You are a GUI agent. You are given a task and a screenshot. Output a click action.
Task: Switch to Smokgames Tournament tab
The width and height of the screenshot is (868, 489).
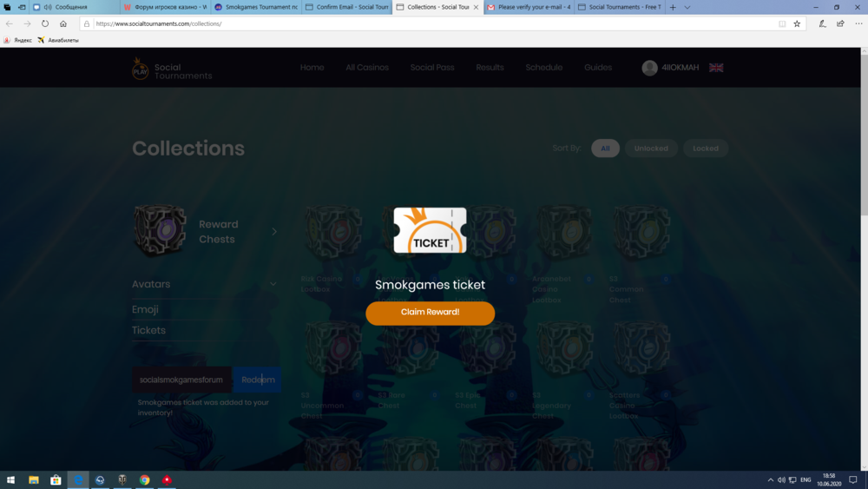(256, 7)
